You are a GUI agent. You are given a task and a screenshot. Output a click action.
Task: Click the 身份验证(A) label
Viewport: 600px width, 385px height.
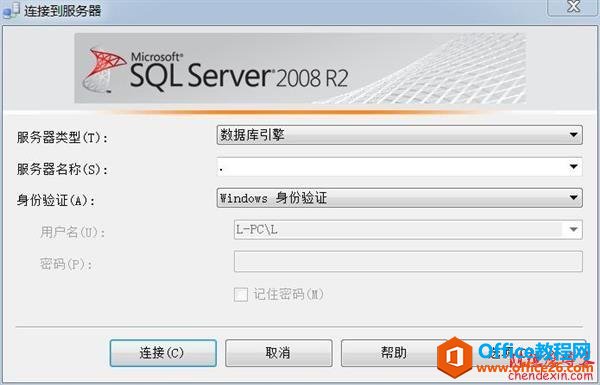[x=56, y=200]
